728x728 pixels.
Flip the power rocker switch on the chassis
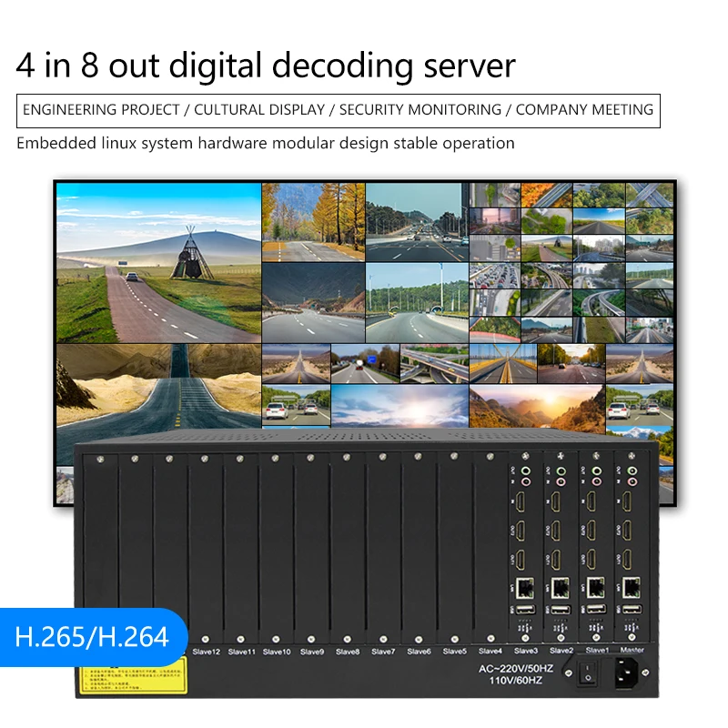click(x=587, y=673)
